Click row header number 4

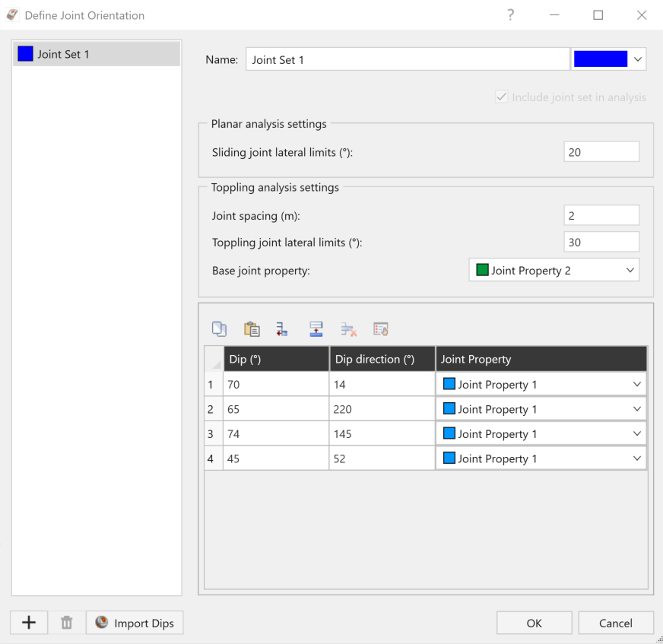(214, 458)
